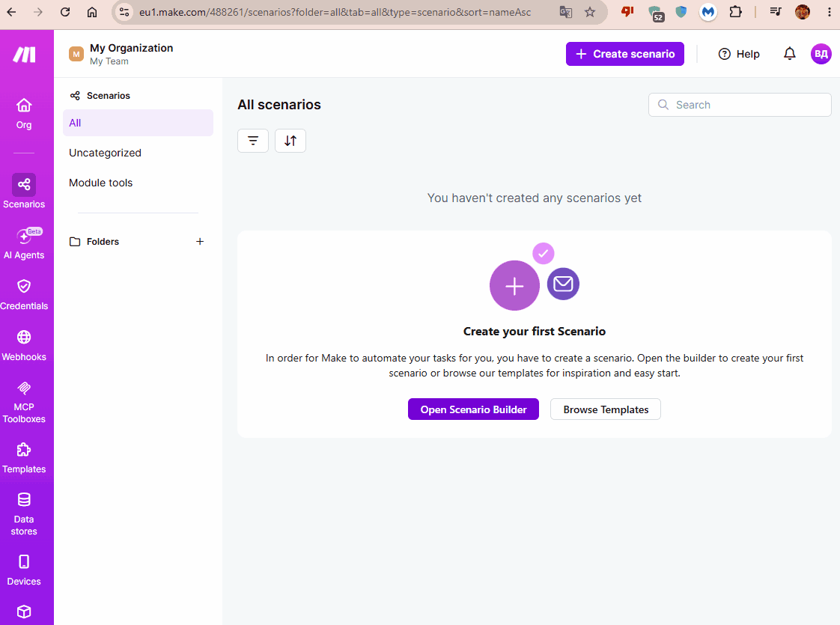Click 'You haven't created any scenarios yet' text
Viewport: 840px width, 625px height.
coord(534,198)
